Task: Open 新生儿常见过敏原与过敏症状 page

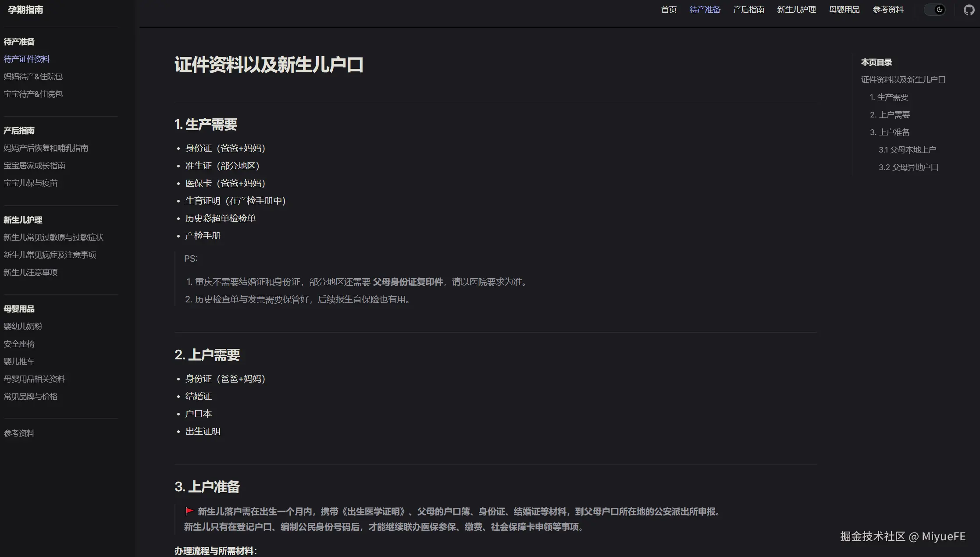Action: pos(53,237)
